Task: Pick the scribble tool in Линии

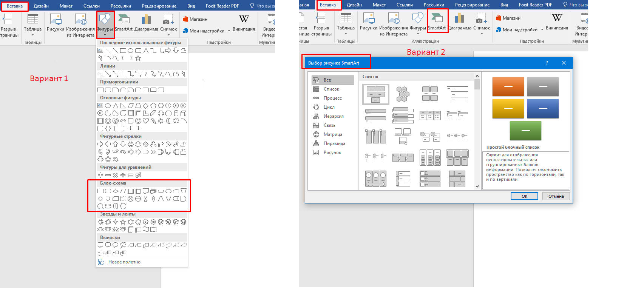Action: pyautogui.click(x=183, y=74)
